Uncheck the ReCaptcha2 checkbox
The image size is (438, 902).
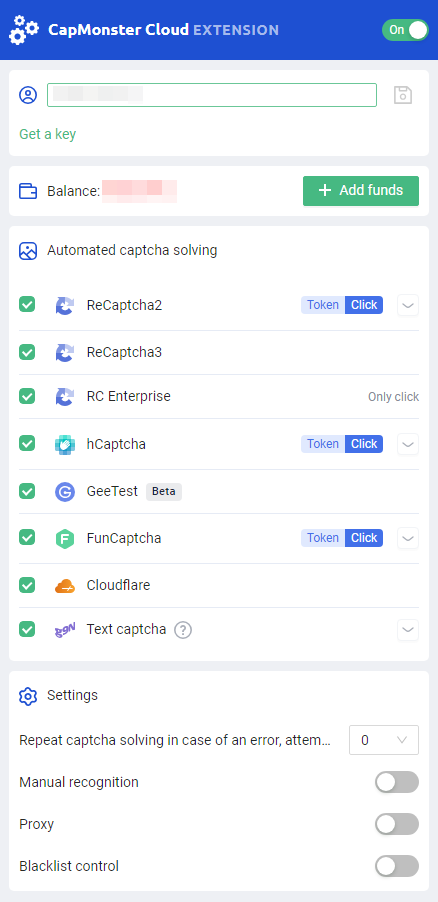click(x=27, y=304)
